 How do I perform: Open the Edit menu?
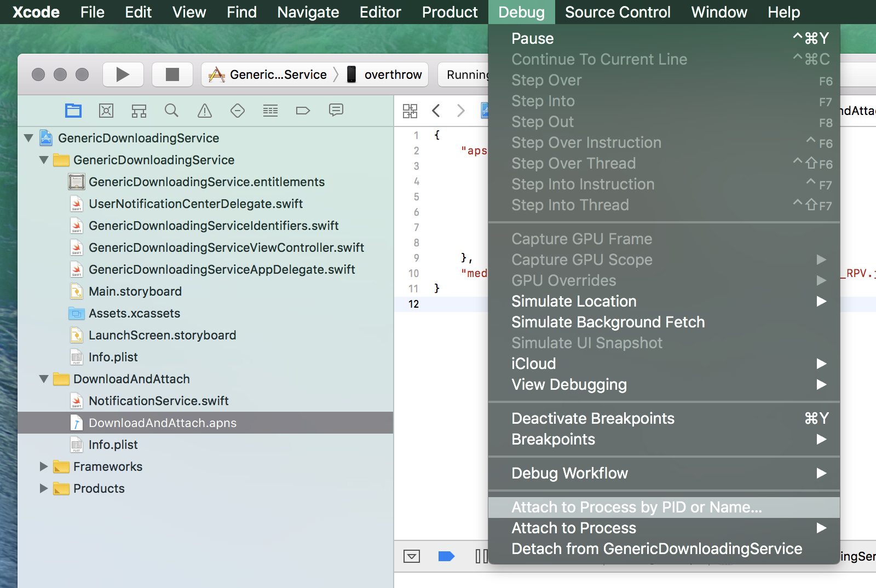coord(139,12)
